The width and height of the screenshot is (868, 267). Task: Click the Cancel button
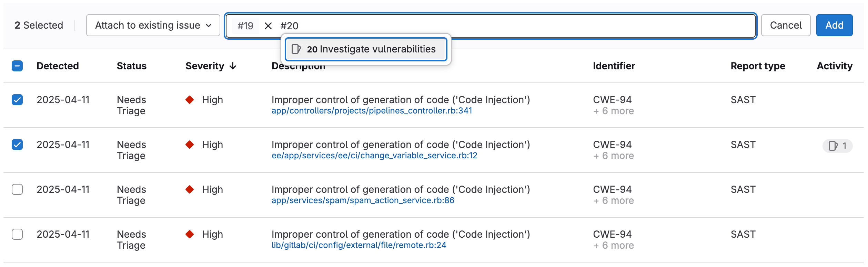(x=786, y=25)
